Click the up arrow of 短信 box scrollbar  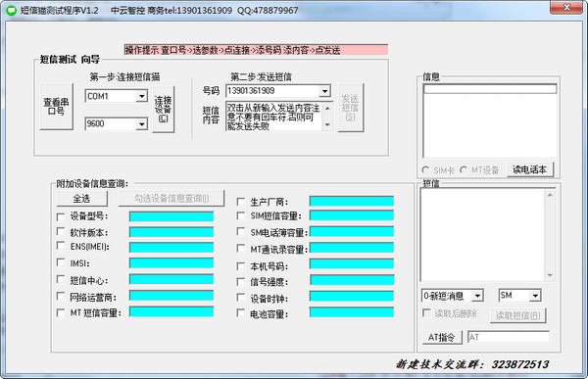click(550, 195)
